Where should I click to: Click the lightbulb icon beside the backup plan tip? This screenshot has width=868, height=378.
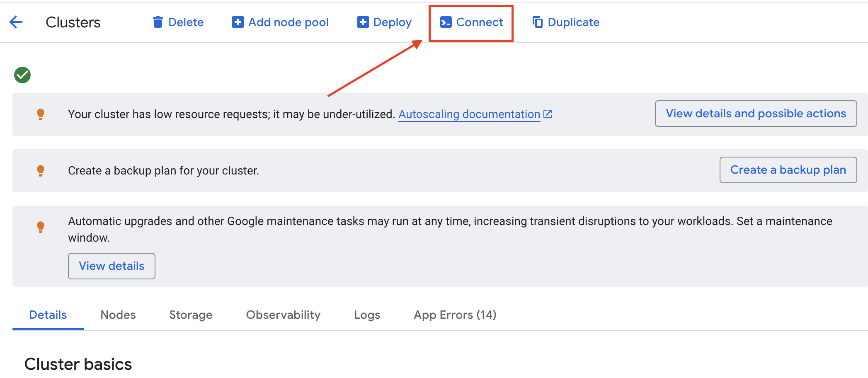coord(41,171)
